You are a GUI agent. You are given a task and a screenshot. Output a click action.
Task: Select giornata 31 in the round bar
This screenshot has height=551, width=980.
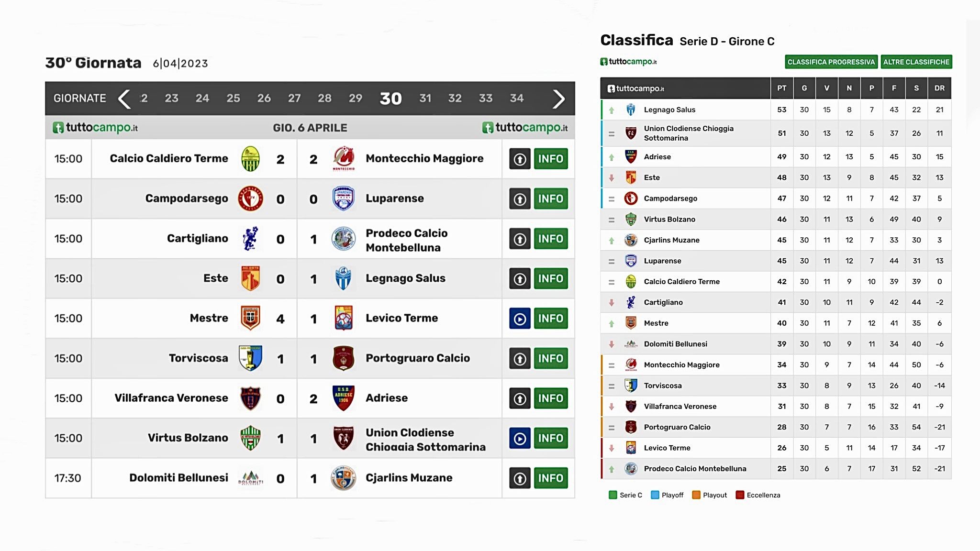(x=425, y=98)
